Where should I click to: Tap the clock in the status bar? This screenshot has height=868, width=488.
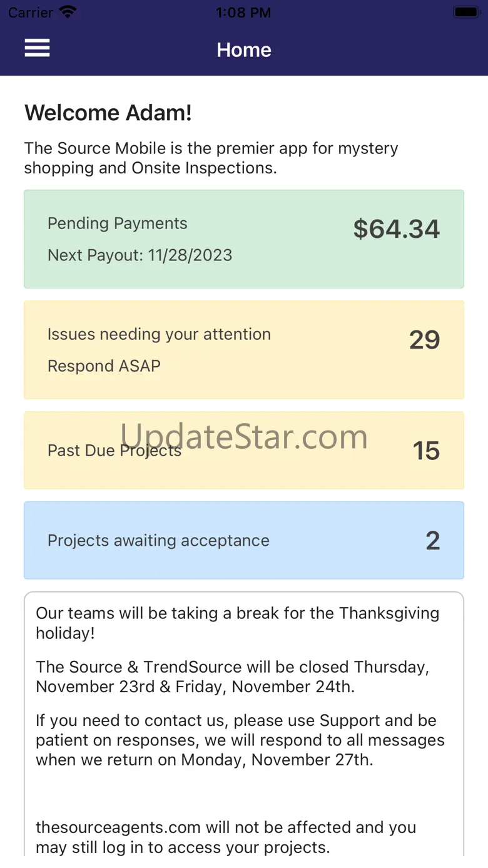(x=243, y=13)
